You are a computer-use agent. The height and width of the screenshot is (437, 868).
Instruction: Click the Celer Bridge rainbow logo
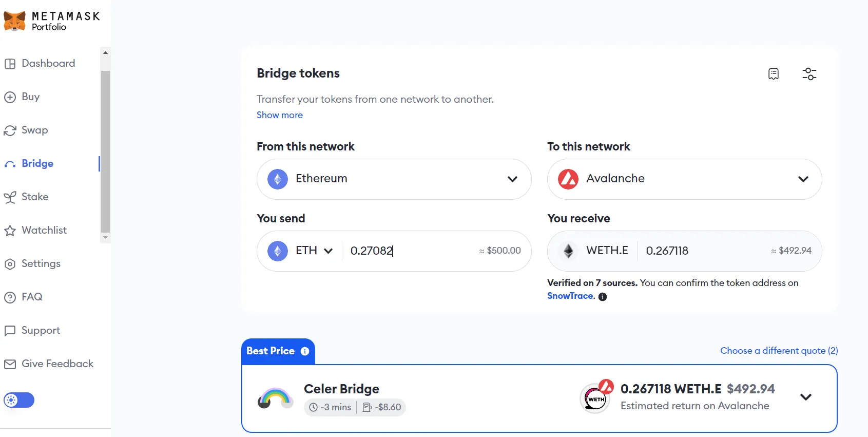click(275, 398)
